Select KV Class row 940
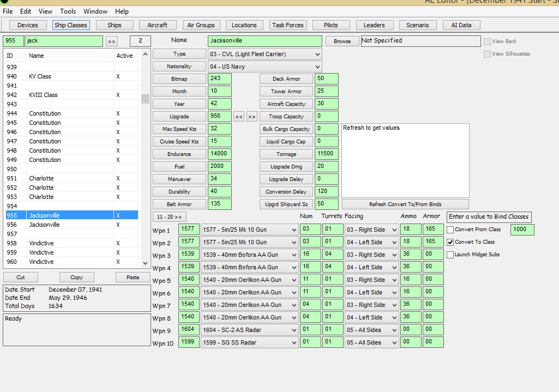This screenshot has width=559, height=392. coord(71,76)
